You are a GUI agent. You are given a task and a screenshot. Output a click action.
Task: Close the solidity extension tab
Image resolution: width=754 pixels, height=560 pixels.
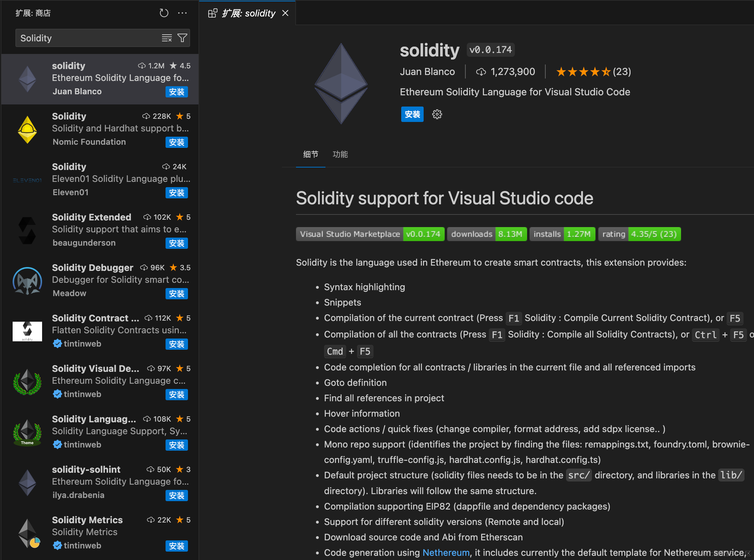coord(285,13)
